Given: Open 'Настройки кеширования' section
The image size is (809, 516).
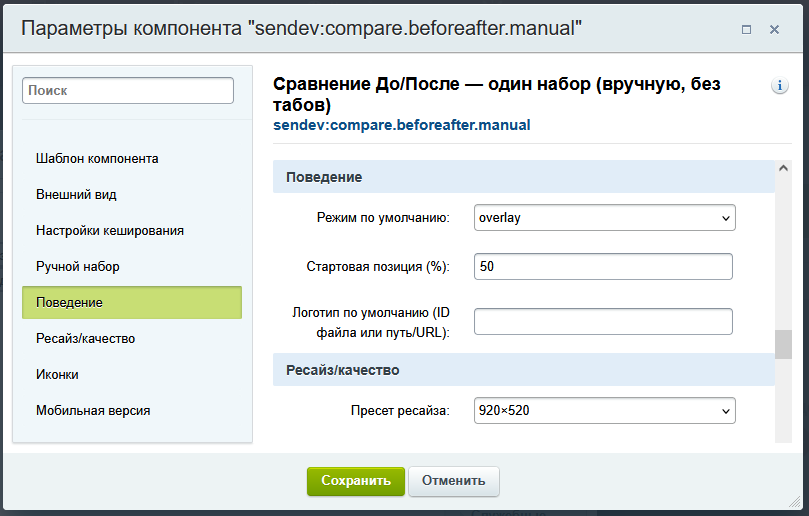Looking at the screenshot, I should [110, 230].
